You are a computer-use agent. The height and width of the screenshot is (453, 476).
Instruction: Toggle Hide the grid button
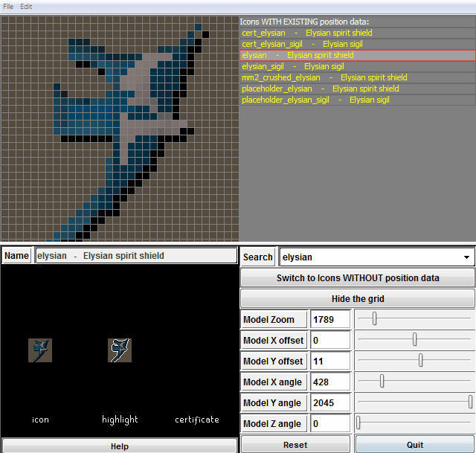[358, 298]
